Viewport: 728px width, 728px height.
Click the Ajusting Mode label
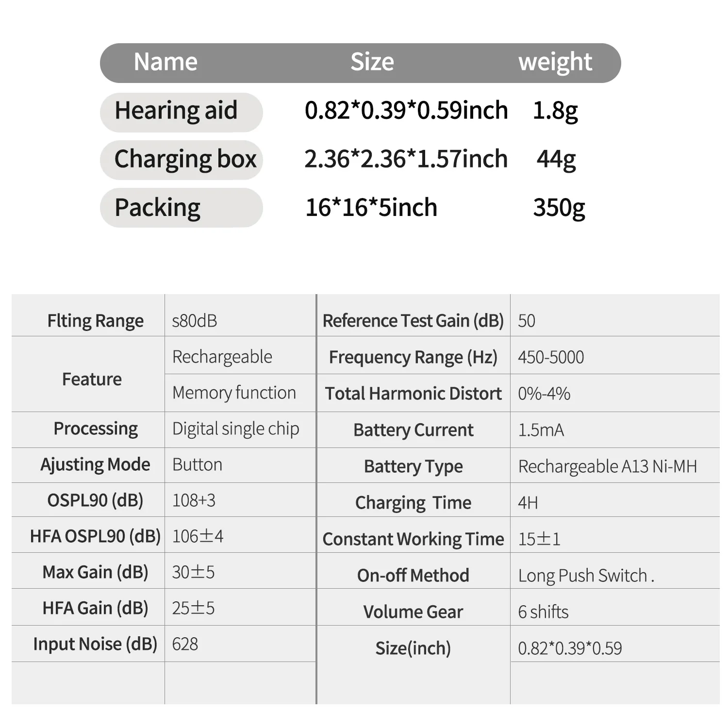click(x=95, y=464)
